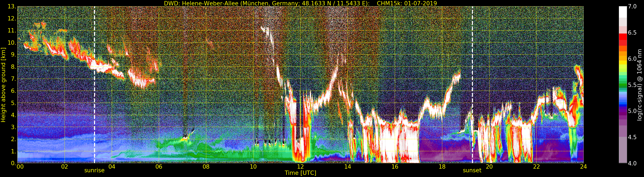The height and width of the screenshot is (177, 644).
Task: Click the y-axis tick label '2.'
Action: pos(14,139)
